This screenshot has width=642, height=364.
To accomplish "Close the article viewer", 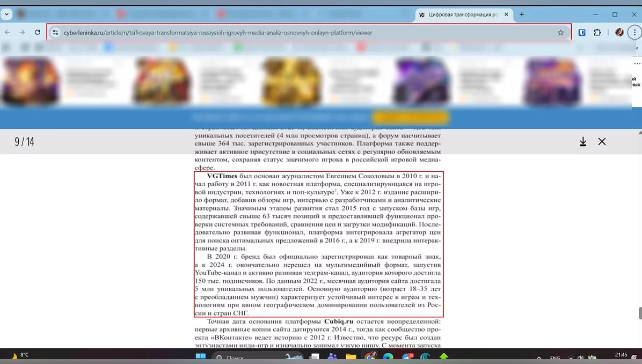I will click(602, 142).
